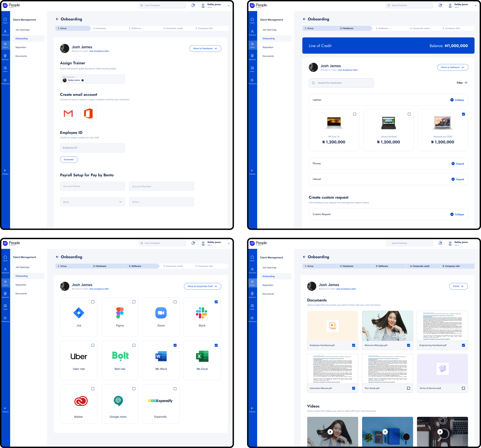Click the Search for hardware field
Image resolution: width=481 pixels, height=448 pixels.
pos(341,83)
